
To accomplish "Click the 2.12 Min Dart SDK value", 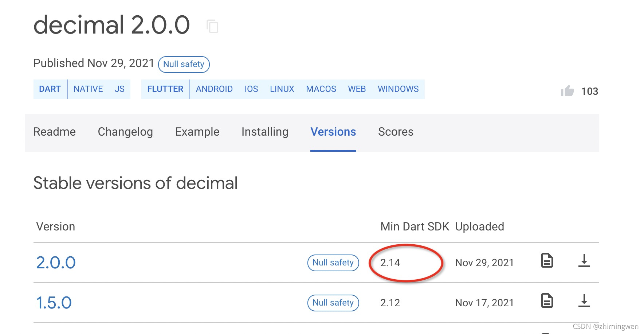I will point(390,303).
